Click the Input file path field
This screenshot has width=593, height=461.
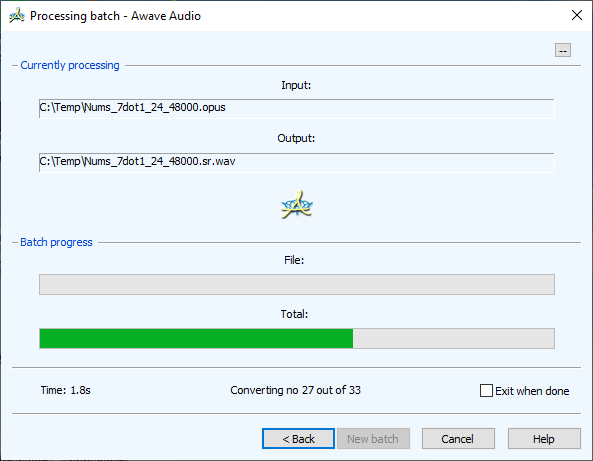(297, 109)
